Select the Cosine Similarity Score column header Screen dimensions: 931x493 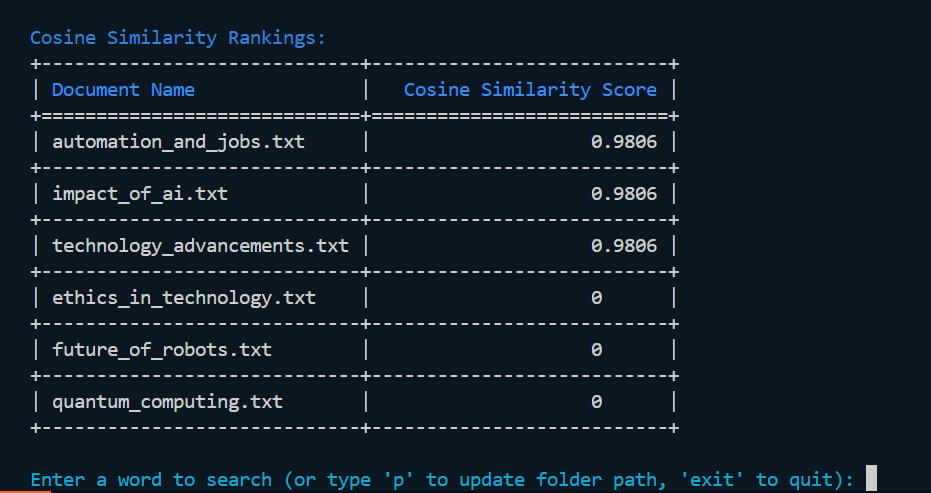(x=530, y=90)
